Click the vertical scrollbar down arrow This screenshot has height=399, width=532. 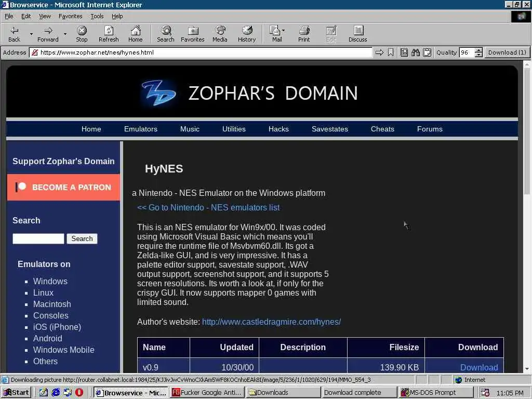coord(527,369)
